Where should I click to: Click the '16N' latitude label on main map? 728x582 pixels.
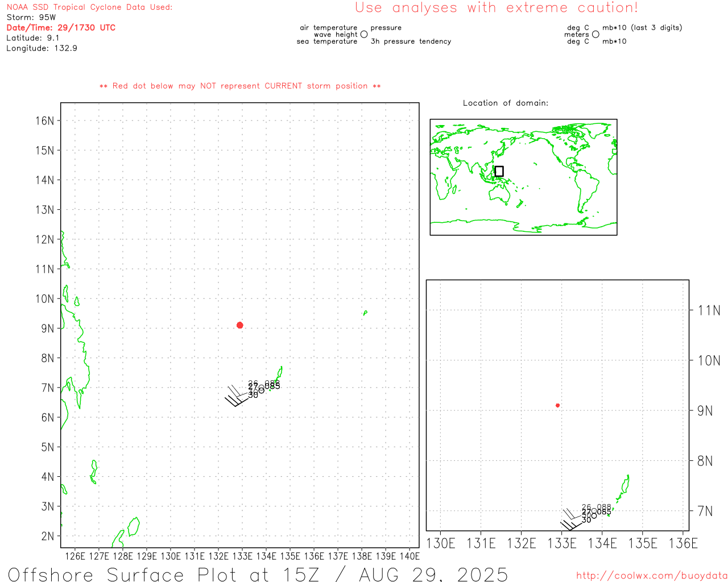45,121
